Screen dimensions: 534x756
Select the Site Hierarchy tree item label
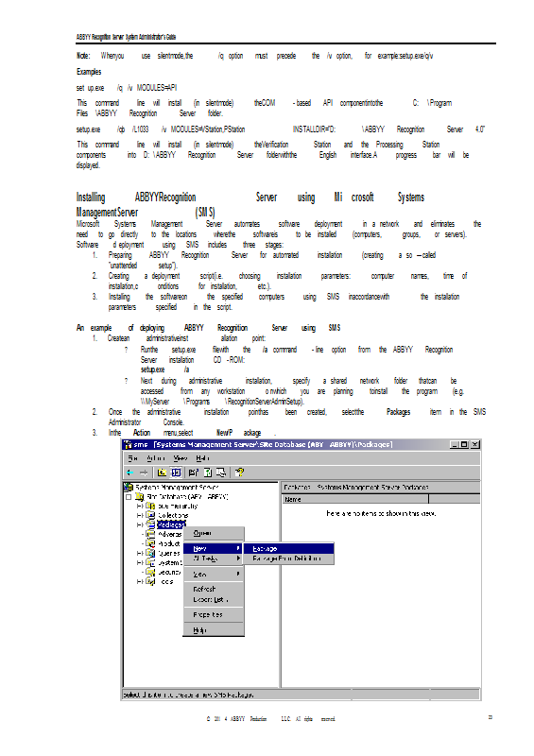coord(178,506)
